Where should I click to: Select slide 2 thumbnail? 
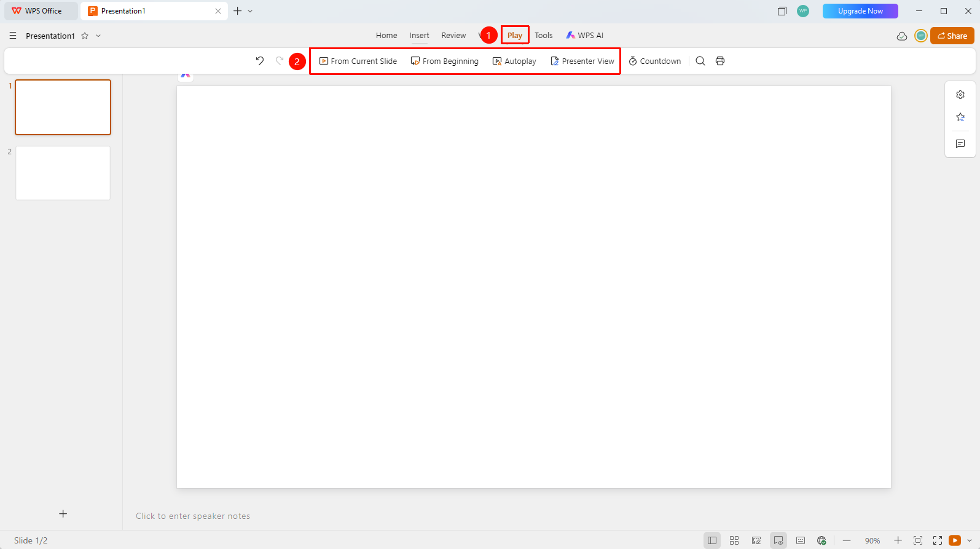(x=63, y=173)
